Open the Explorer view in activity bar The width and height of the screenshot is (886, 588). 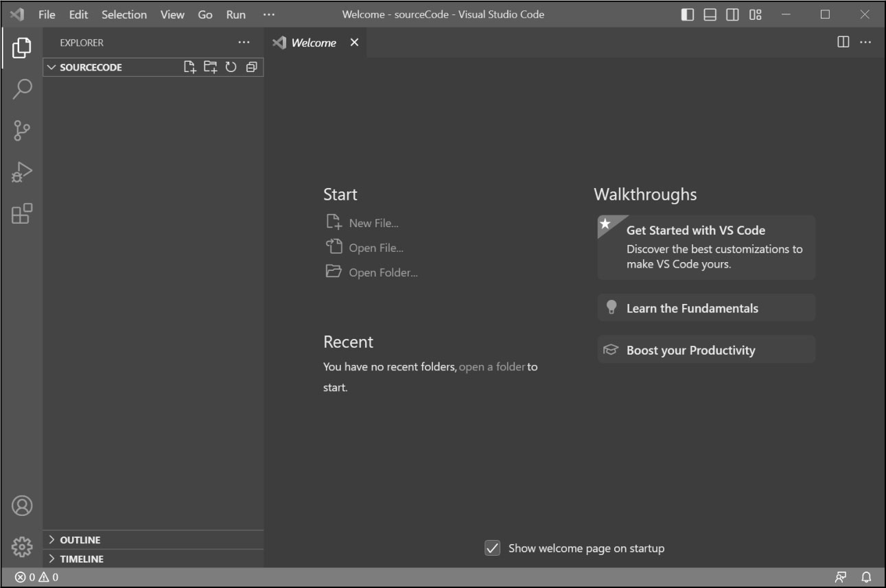pyautogui.click(x=22, y=48)
